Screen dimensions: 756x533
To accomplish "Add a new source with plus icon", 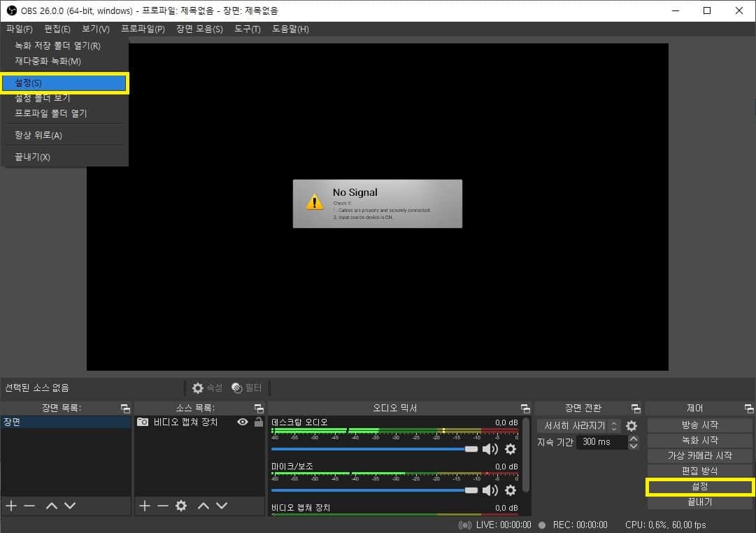I will pyautogui.click(x=145, y=506).
